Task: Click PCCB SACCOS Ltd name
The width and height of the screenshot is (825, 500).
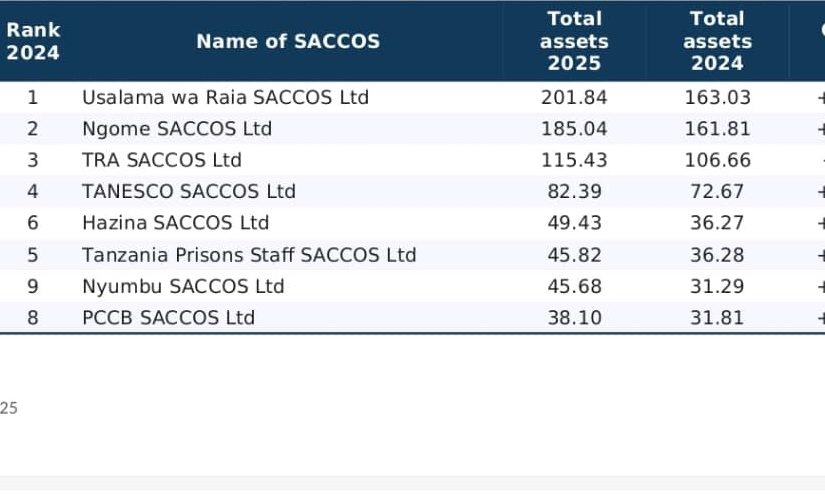Action: point(168,317)
